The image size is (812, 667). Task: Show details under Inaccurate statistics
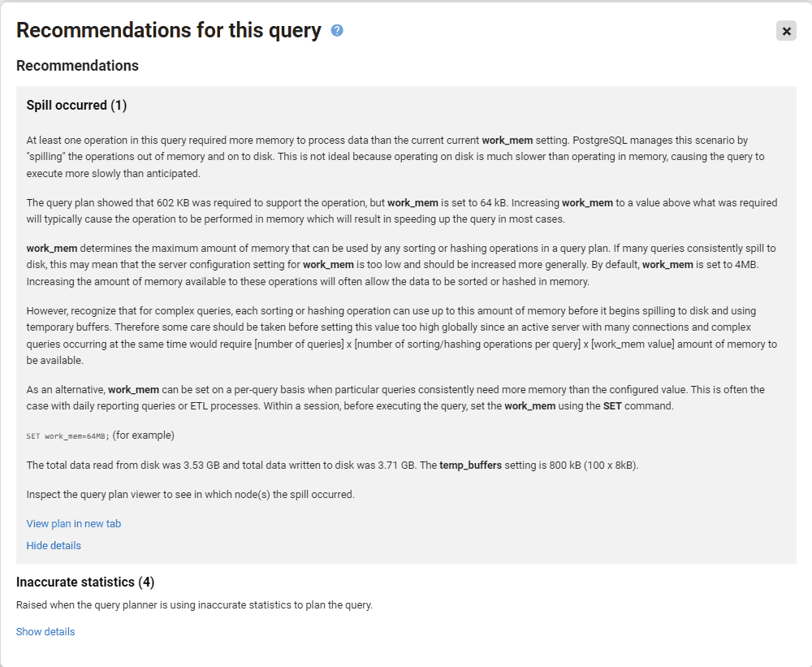[x=45, y=631]
